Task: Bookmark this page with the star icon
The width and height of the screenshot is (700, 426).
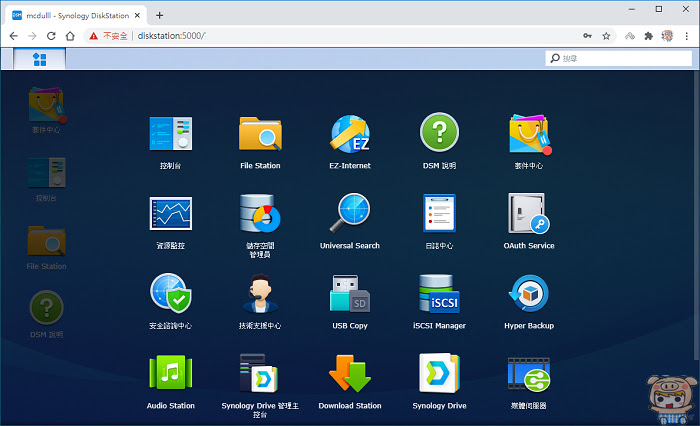Action: pos(606,36)
